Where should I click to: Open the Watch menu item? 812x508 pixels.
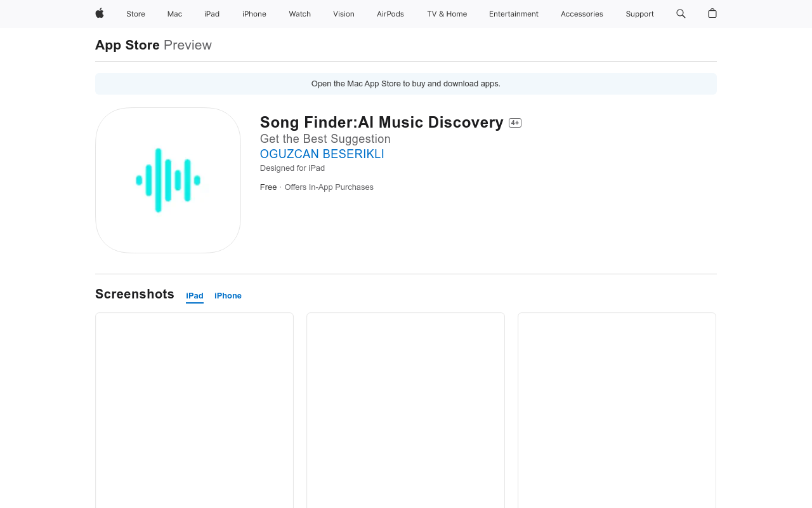(x=299, y=14)
